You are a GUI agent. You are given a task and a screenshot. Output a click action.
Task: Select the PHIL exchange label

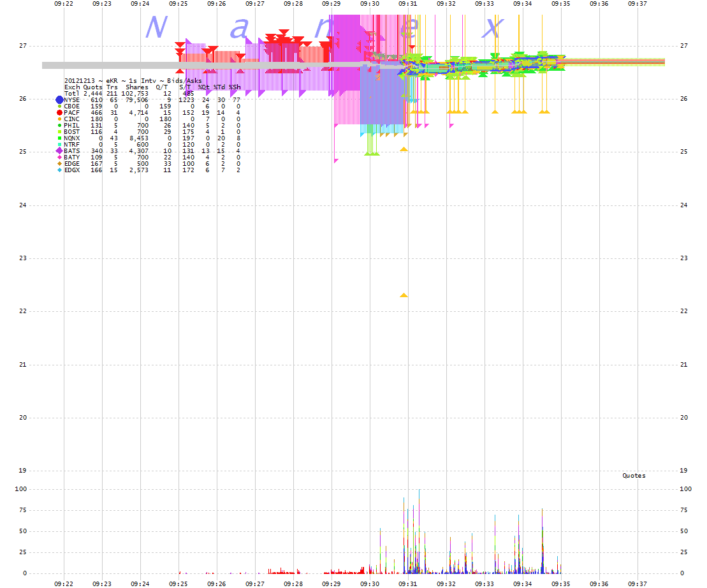point(71,126)
